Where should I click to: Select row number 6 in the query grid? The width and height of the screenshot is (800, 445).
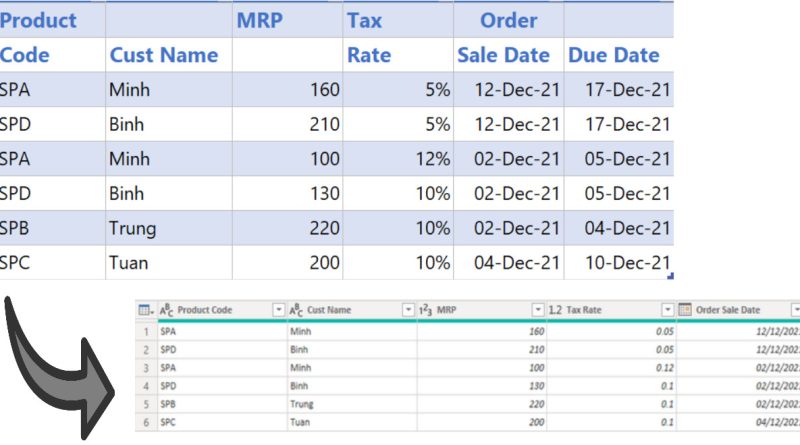146,423
